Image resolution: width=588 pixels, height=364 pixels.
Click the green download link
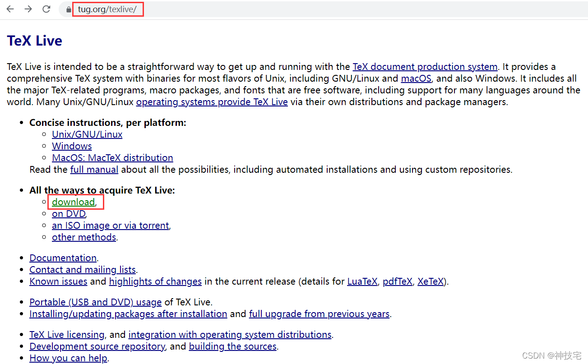73,202
